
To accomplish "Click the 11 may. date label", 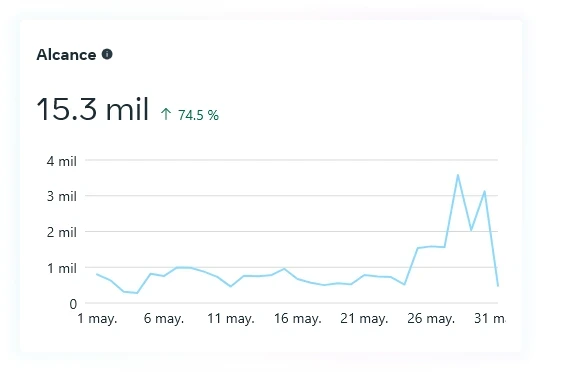I will point(231,318).
